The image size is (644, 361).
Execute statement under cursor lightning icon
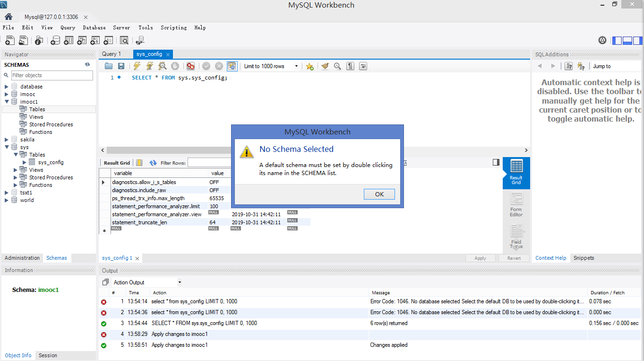(x=150, y=66)
